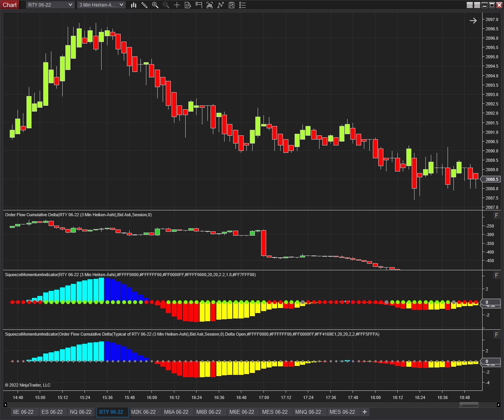Open the RTY 06-22 instrument selector dropdown
The height and width of the screenshot is (420, 504).
[x=50, y=5]
